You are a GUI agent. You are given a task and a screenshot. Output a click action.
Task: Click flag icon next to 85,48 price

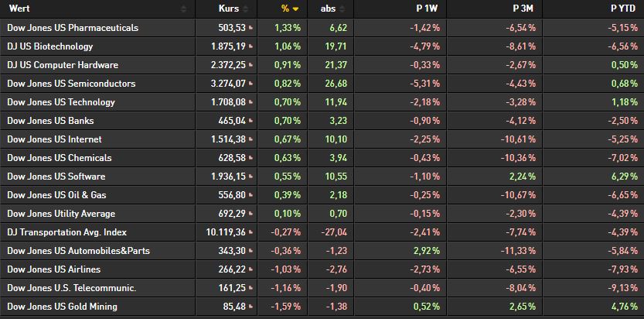pyautogui.click(x=251, y=307)
